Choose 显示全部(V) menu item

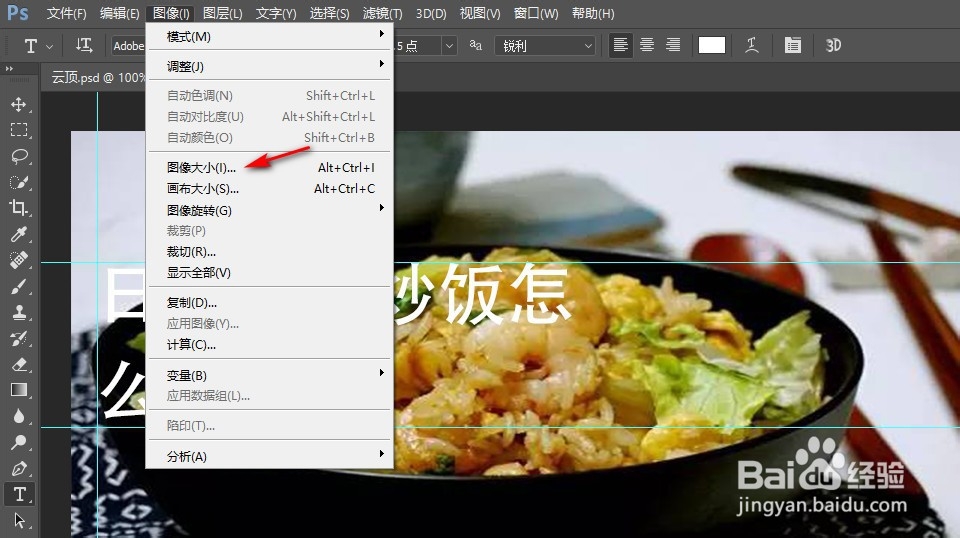(269, 272)
